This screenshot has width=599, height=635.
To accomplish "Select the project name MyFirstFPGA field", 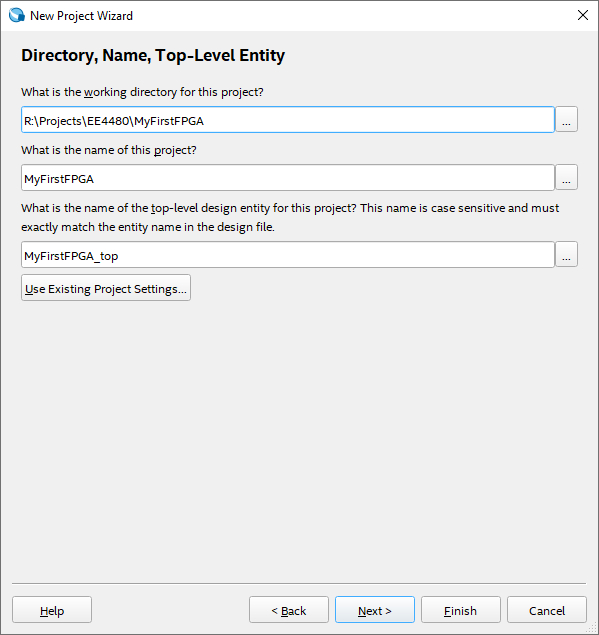I will click(288, 177).
